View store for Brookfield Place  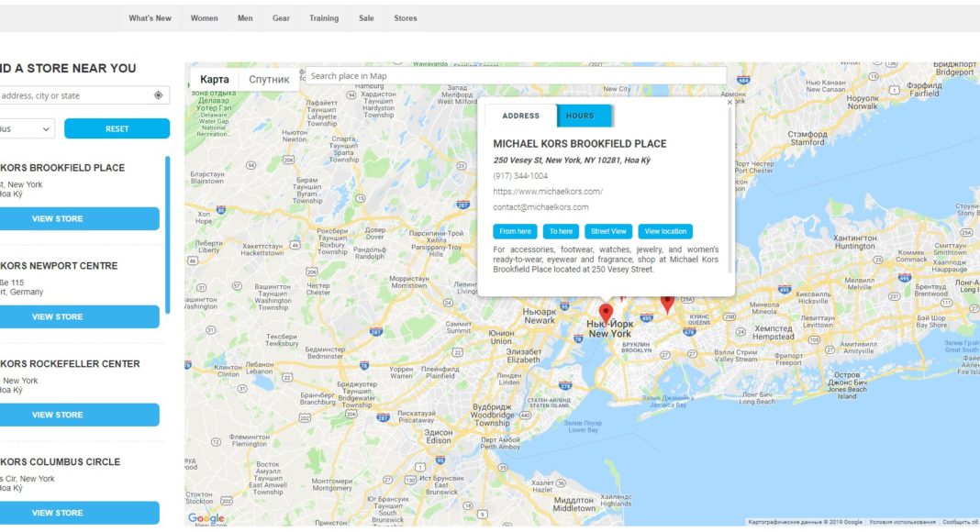79,218
